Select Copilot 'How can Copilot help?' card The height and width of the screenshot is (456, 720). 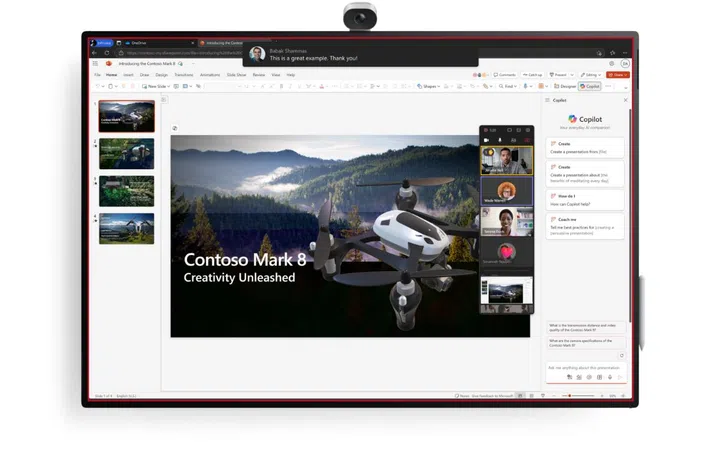pyautogui.click(x=585, y=200)
